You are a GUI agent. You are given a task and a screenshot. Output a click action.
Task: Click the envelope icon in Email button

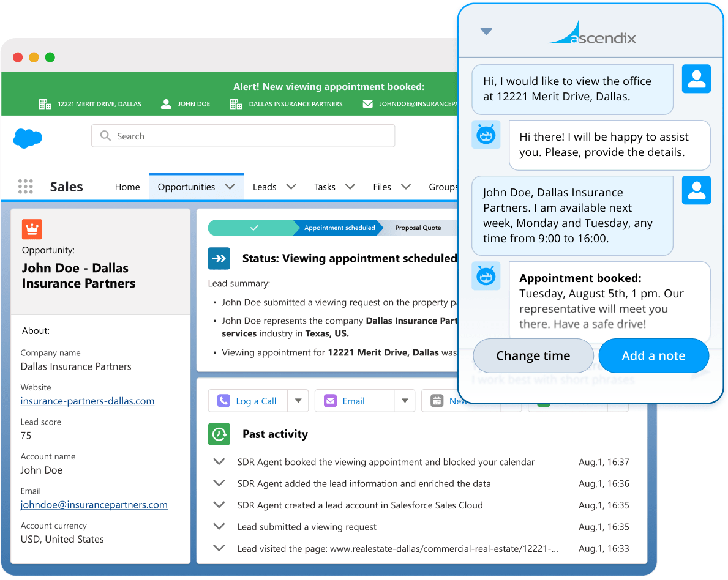[330, 401]
